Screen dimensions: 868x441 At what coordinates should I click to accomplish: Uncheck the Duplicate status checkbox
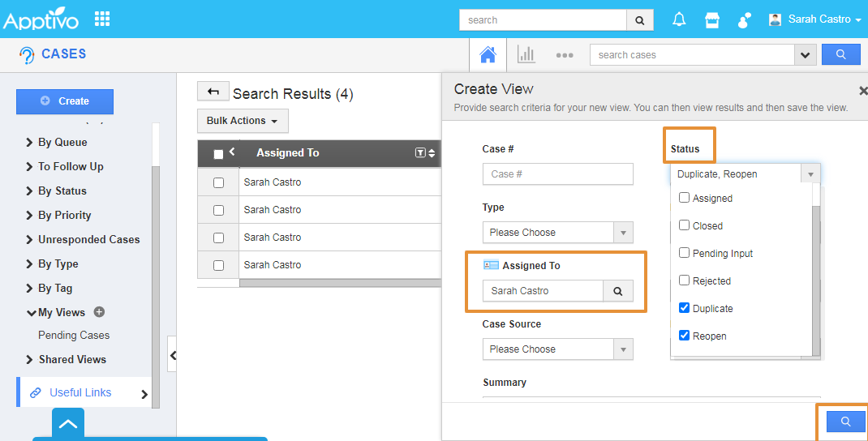click(685, 308)
